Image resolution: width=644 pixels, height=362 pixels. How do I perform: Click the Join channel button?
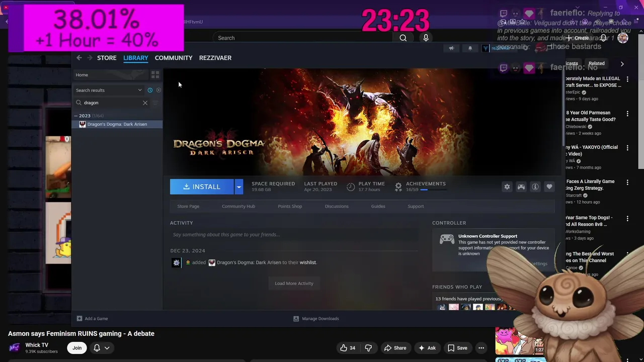(77, 348)
